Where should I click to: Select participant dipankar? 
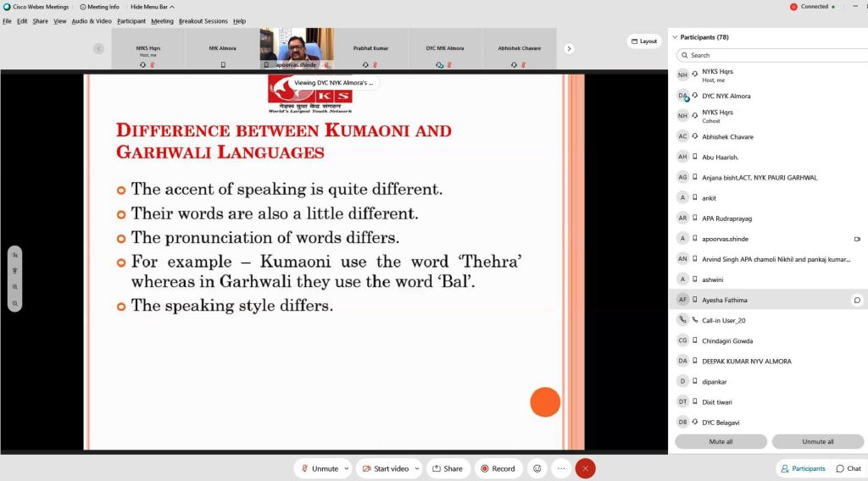768,381
